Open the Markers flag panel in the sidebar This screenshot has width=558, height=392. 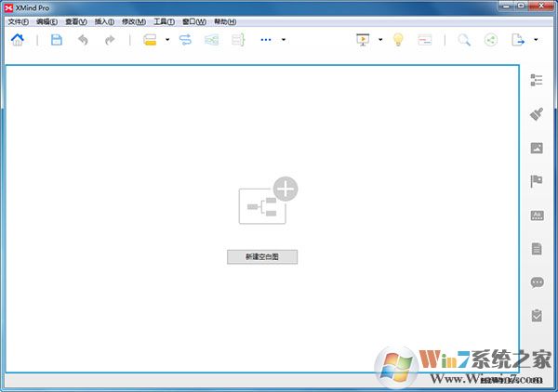537,181
